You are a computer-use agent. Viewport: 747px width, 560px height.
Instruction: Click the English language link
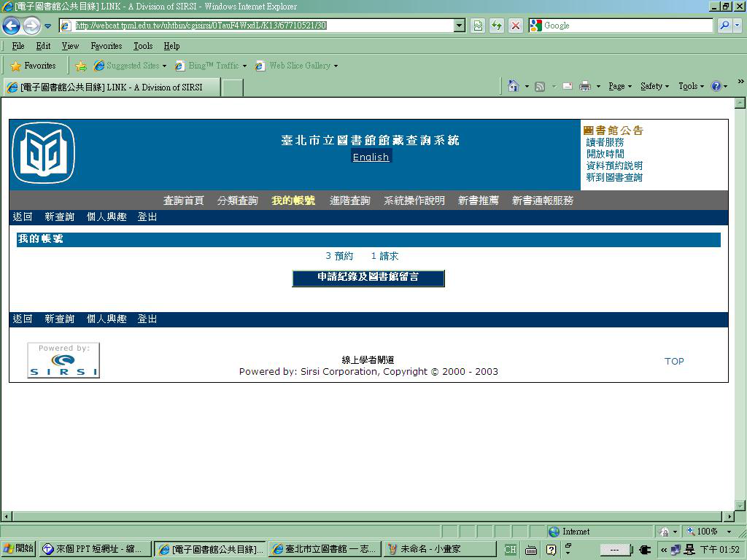[x=371, y=157]
